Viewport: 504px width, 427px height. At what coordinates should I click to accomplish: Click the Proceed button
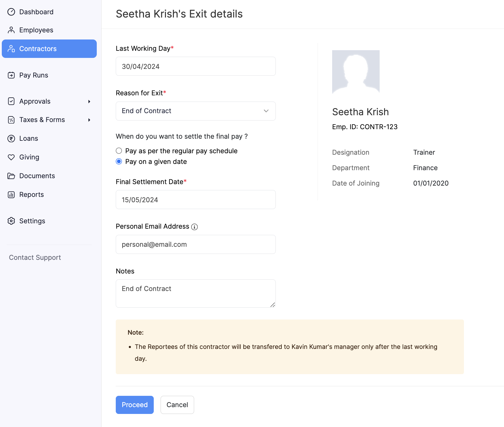coord(134,405)
